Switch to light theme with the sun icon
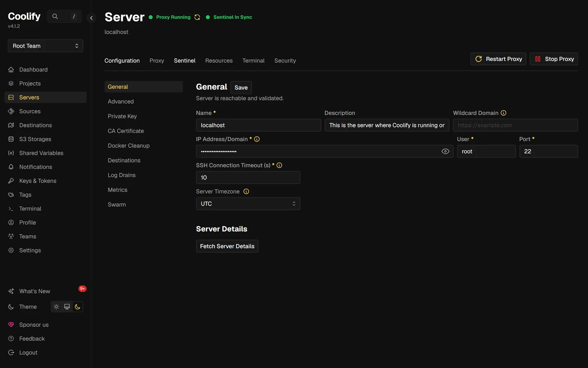The image size is (588, 368). [x=56, y=307]
